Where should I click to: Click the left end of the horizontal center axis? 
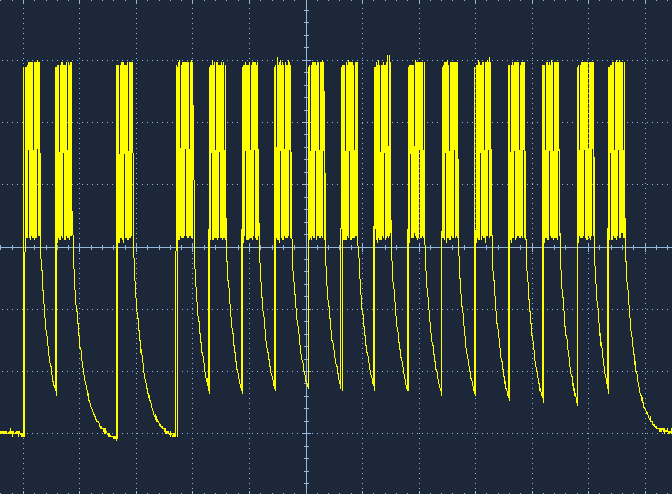pos(4,247)
